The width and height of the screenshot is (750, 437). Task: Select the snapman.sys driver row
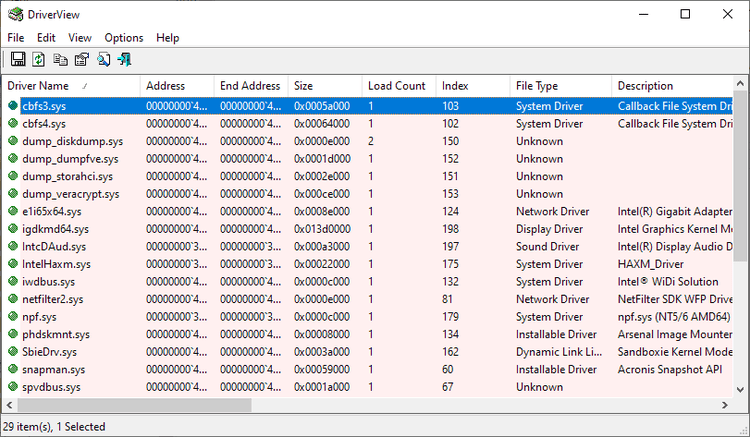point(367,369)
